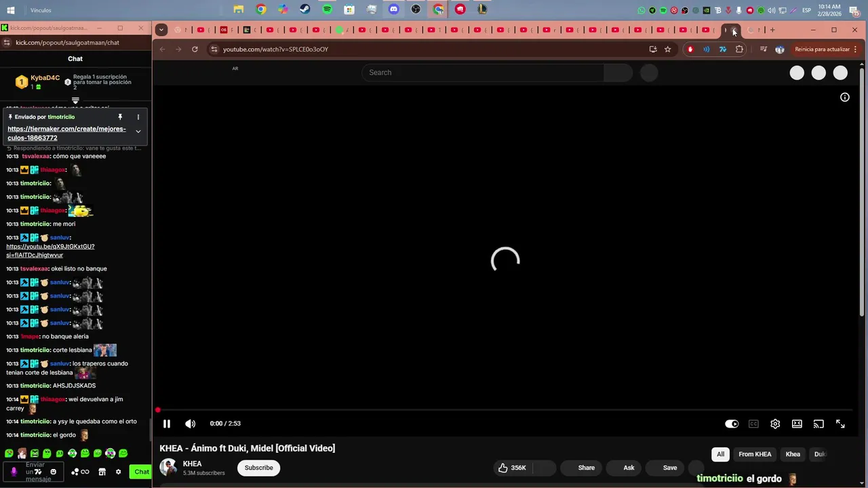Open Chrome extensions puzzle menu

[x=739, y=49]
